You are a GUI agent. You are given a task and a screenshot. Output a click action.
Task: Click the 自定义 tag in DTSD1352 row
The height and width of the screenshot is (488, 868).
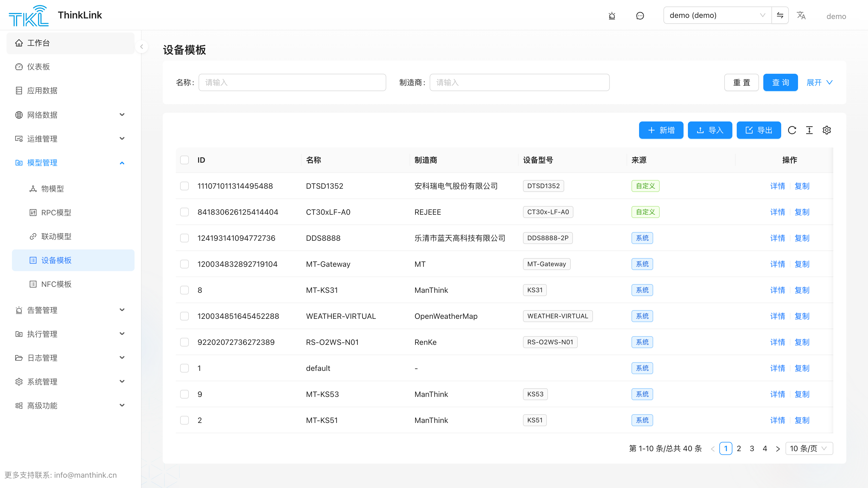pyautogui.click(x=645, y=186)
